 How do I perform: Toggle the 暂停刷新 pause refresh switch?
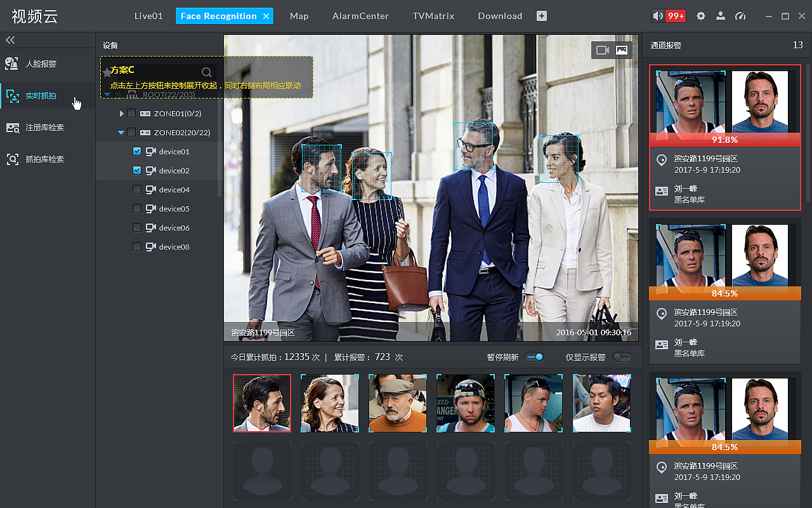pyautogui.click(x=535, y=357)
